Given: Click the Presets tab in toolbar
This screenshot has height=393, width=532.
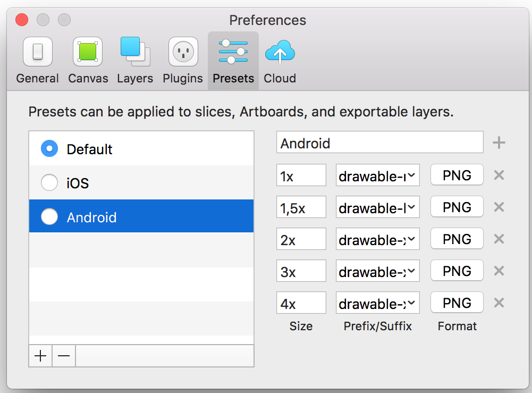Looking at the screenshot, I should (233, 60).
